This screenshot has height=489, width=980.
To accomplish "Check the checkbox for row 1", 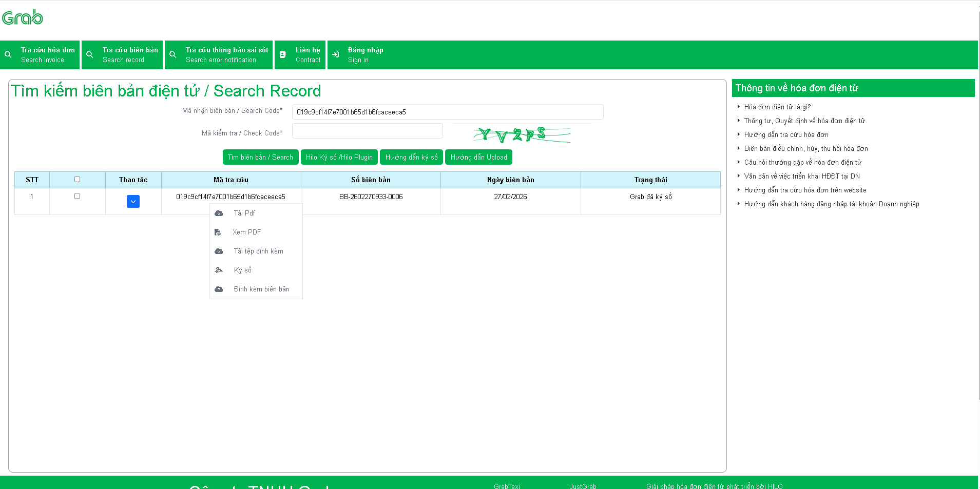I will click(77, 196).
